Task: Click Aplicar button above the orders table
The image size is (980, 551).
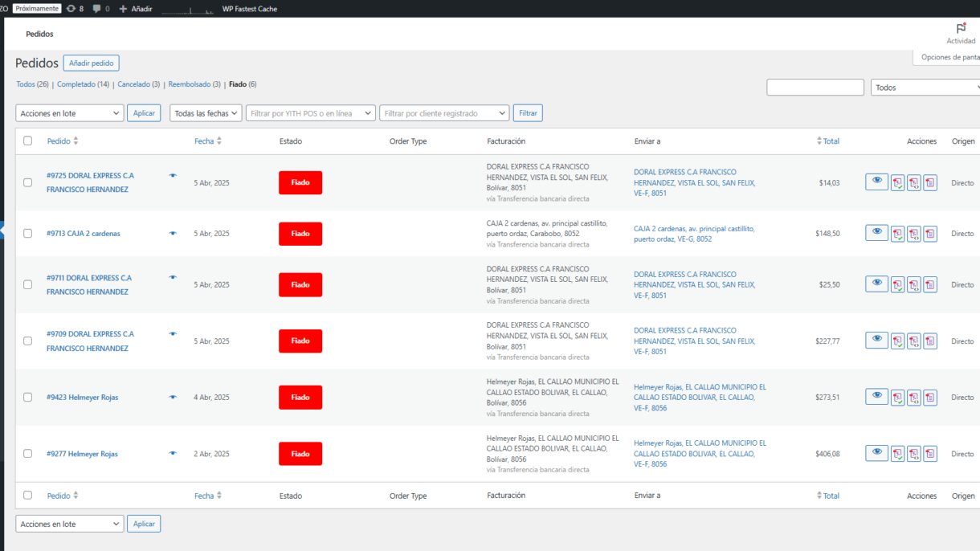Action: coord(144,113)
